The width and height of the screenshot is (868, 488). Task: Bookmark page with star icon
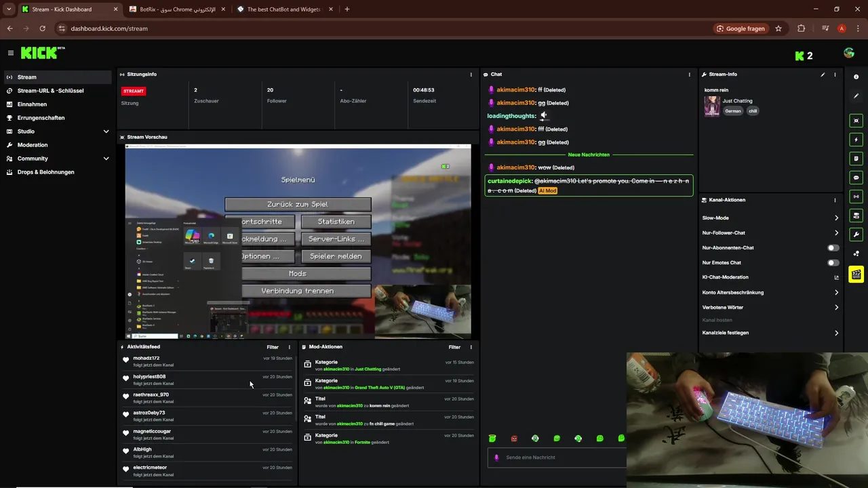[x=778, y=28]
